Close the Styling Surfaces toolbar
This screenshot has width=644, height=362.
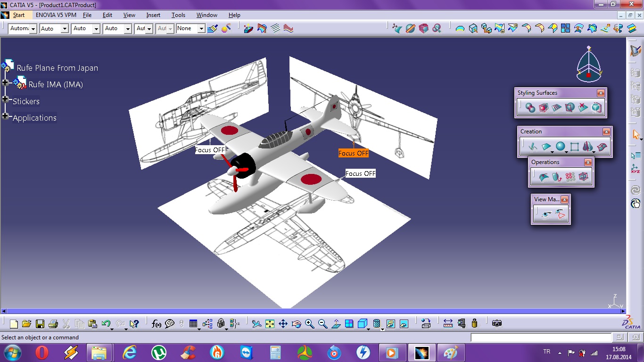coord(600,93)
